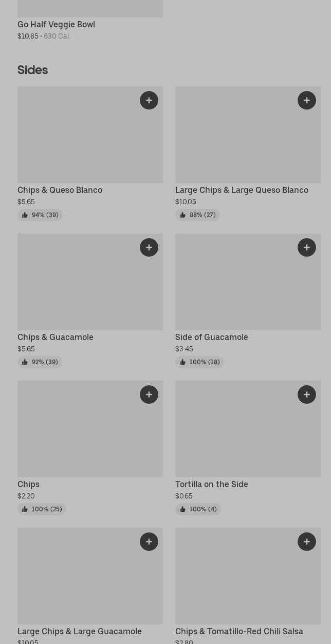Open Chips & Queso Blanco details
This screenshot has height=644, width=331.
(x=60, y=190)
